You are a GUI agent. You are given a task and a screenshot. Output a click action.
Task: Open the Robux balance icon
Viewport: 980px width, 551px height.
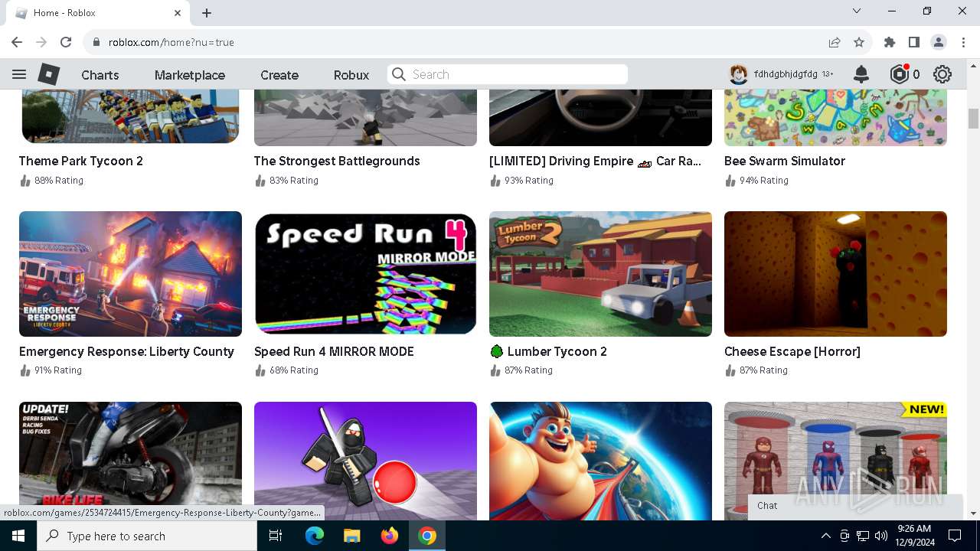[x=899, y=74]
